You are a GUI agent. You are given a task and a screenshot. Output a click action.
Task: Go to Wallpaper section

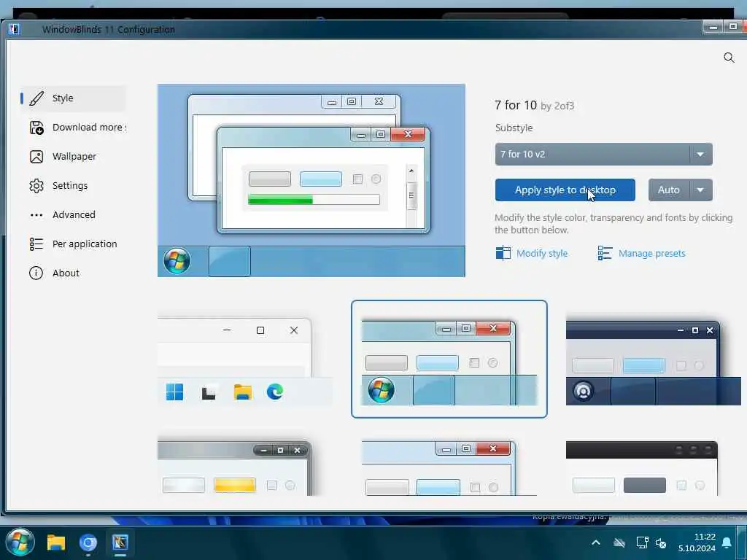point(74,156)
